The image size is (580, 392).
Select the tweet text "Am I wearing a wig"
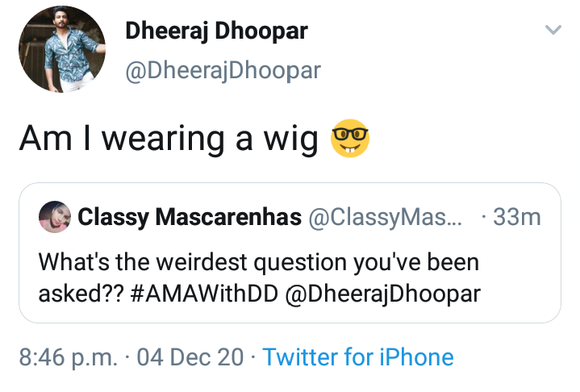pos(169,139)
